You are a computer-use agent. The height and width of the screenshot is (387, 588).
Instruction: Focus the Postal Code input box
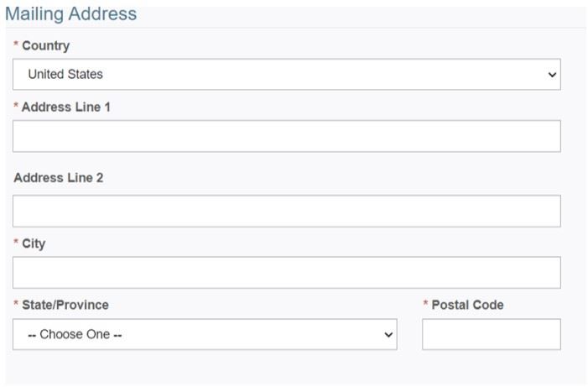(x=491, y=334)
